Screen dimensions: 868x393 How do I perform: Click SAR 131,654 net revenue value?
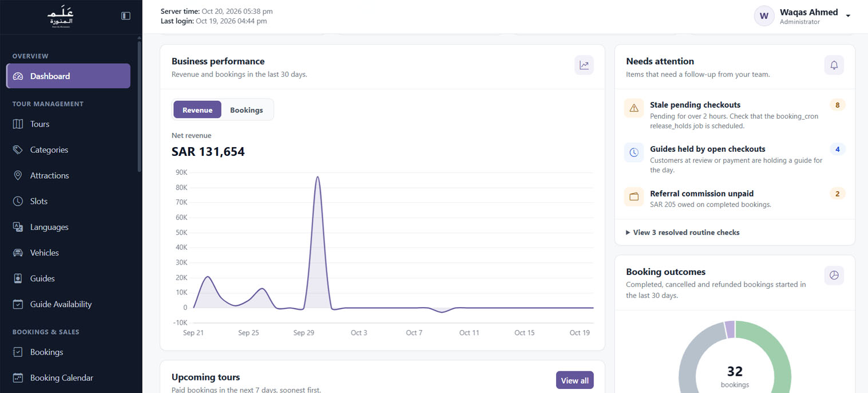(x=208, y=152)
